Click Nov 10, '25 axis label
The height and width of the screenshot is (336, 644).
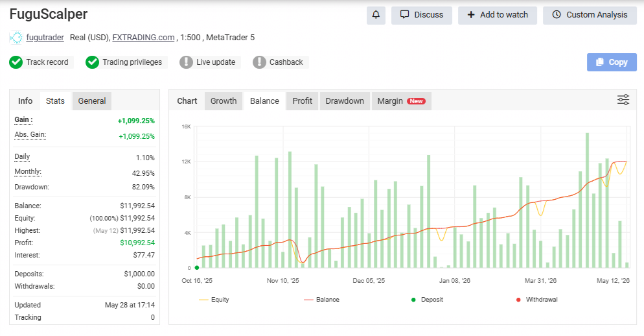283,280
